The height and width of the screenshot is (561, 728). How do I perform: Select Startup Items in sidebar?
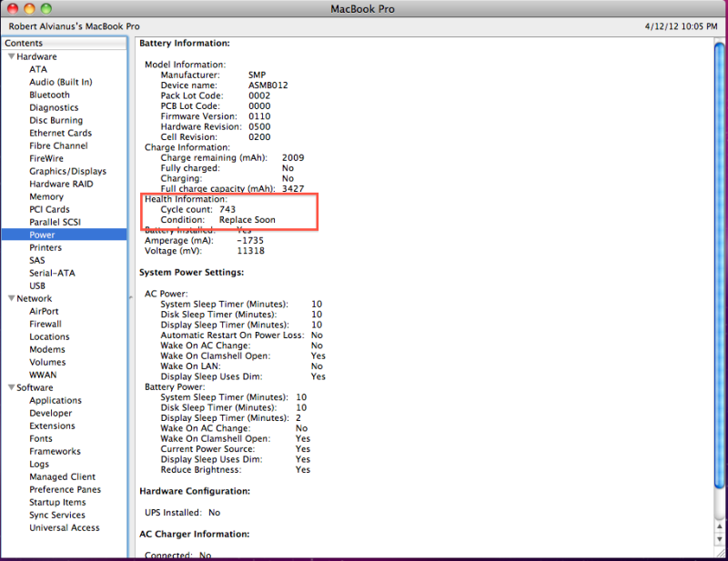click(x=57, y=503)
